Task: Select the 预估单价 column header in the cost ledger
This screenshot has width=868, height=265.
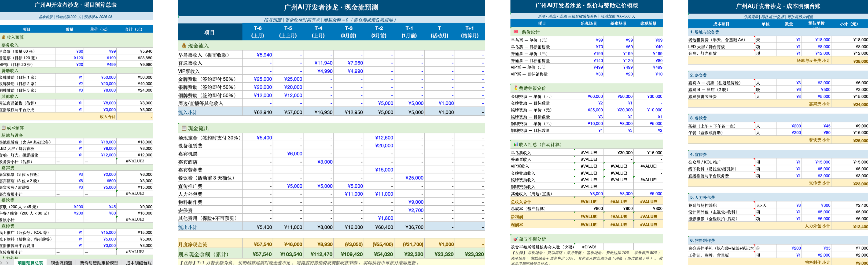Action: (816, 23)
